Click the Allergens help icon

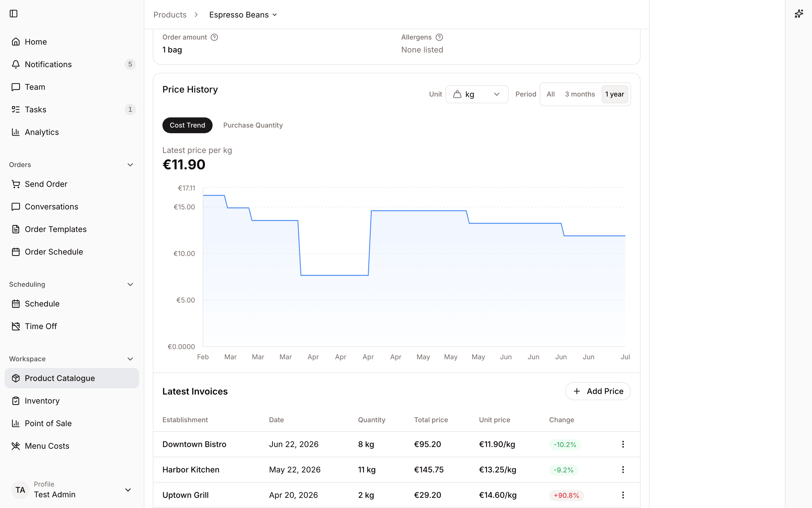(x=439, y=37)
